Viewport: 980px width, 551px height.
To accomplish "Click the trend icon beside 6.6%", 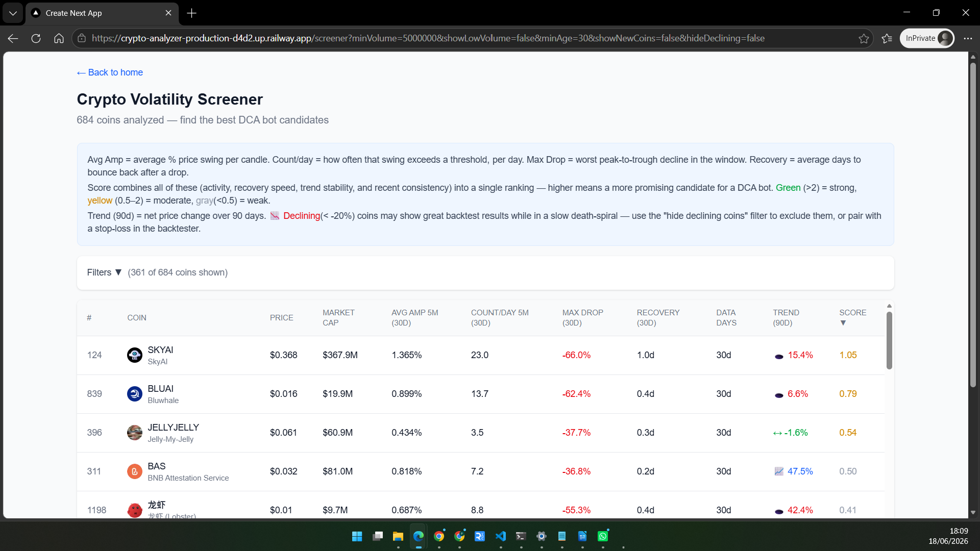I will 779,395.
